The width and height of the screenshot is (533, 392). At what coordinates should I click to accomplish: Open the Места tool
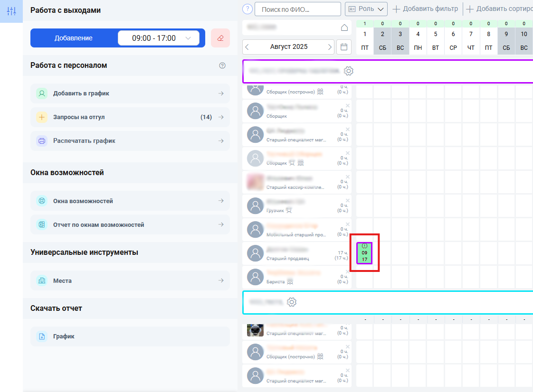pyautogui.click(x=130, y=280)
